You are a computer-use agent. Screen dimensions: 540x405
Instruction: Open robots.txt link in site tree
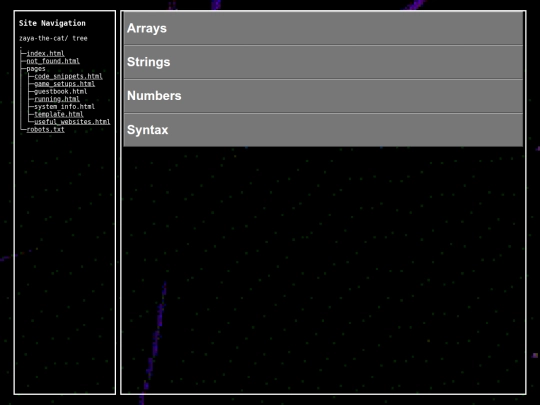point(45,129)
